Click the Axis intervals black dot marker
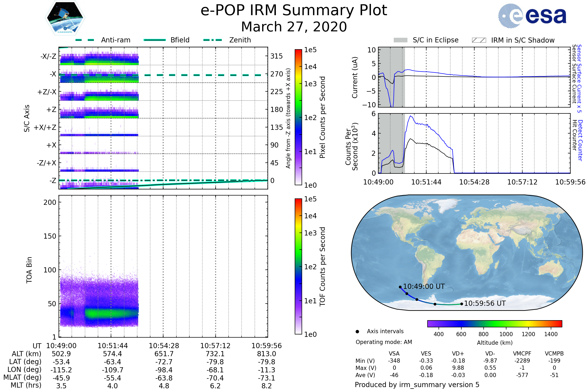588x392 pixels. [x=357, y=331]
